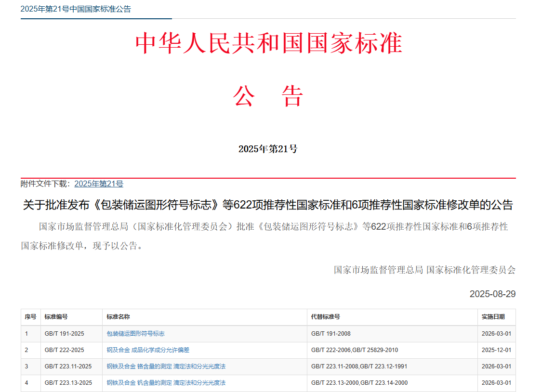Viewport: 555px width, 392px height.
Task: Click implementation date in row GB/T 191-2025
Action: (x=496, y=334)
